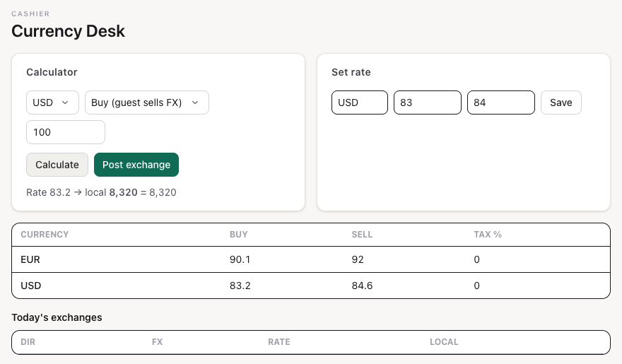The width and height of the screenshot is (622, 364).
Task: Save the new rate
Action: tap(561, 102)
